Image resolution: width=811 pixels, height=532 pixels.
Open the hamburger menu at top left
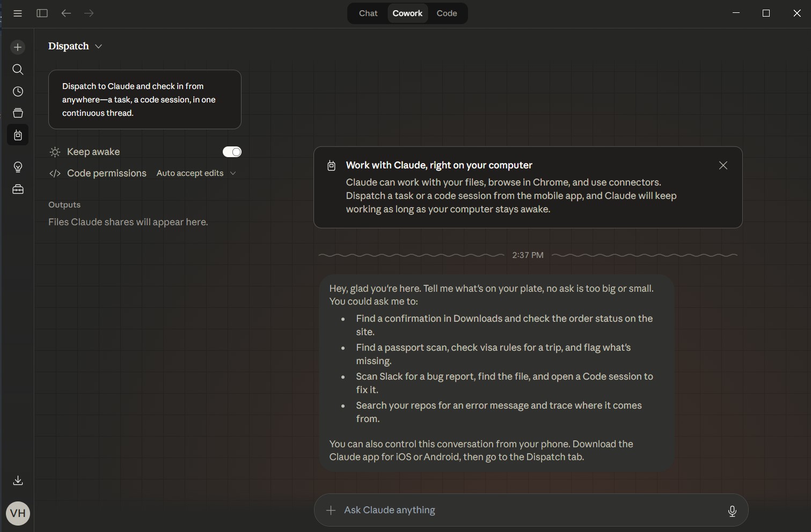point(18,13)
